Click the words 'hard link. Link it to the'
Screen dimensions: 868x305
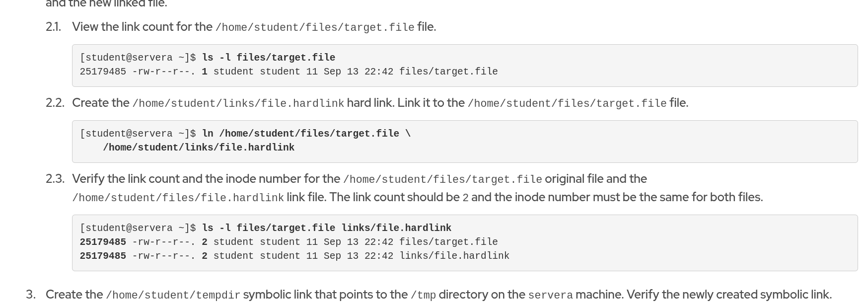pos(405,103)
